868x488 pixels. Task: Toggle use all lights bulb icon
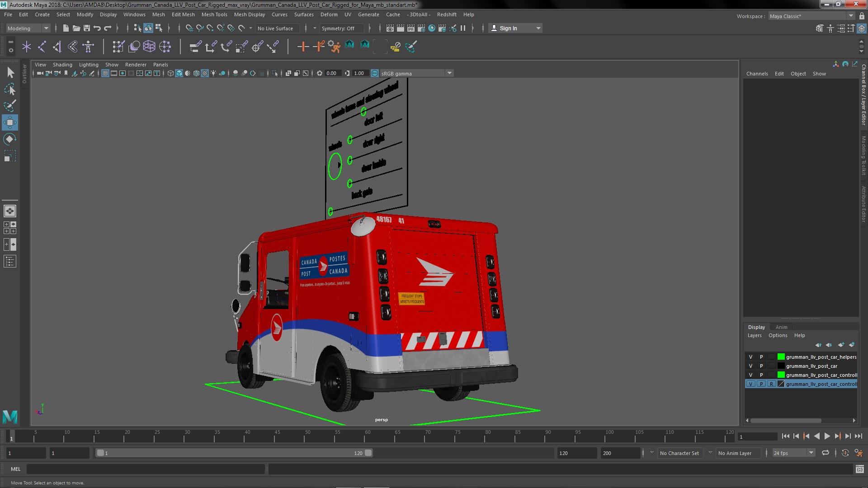pyautogui.click(x=213, y=73)
